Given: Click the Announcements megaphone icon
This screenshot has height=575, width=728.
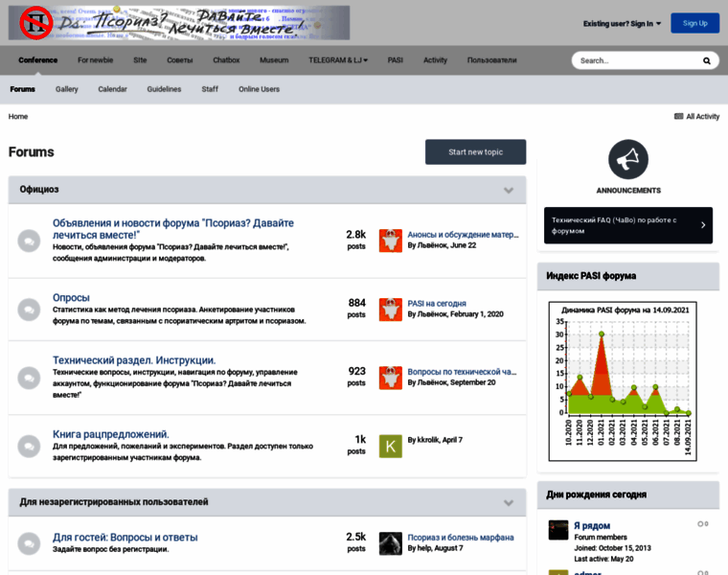Looking at the screenshot, I should [627, 160].
